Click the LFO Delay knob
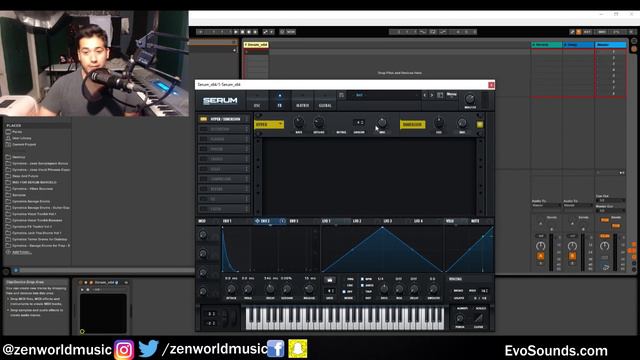Screen dimensions: 640x360 click(414, 289)
